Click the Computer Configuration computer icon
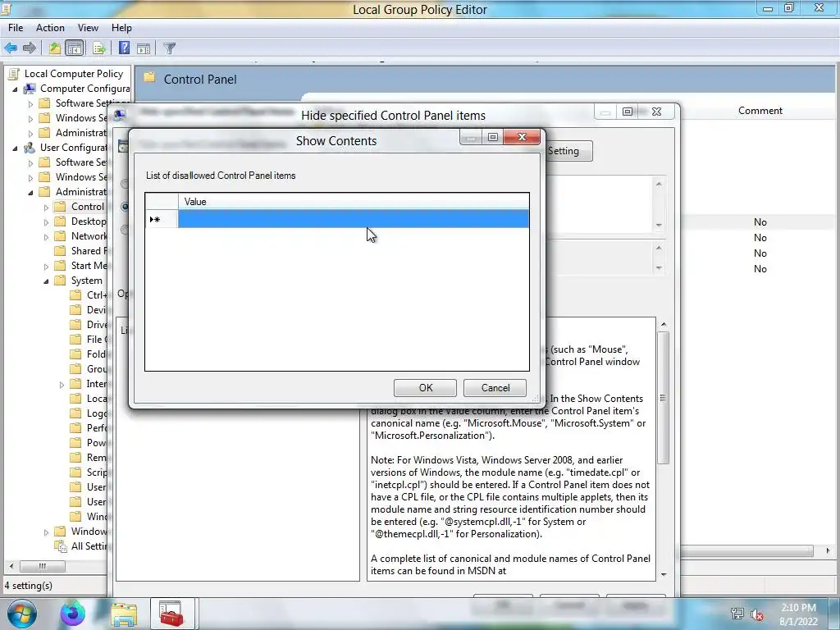The height and width of the screenshot is (630, 840). [x=29, y=89]
